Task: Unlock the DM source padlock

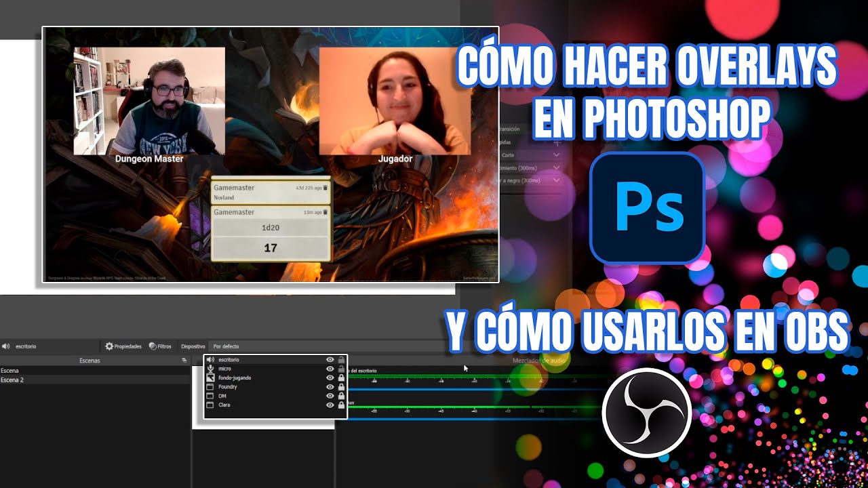Action: pos(341,395)
